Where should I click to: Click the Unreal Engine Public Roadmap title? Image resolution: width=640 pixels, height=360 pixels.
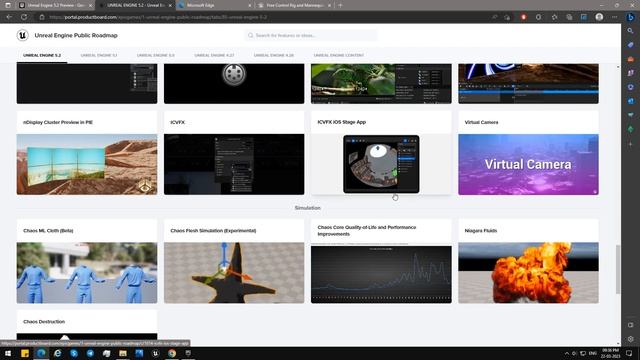click(x=76, y=36)
